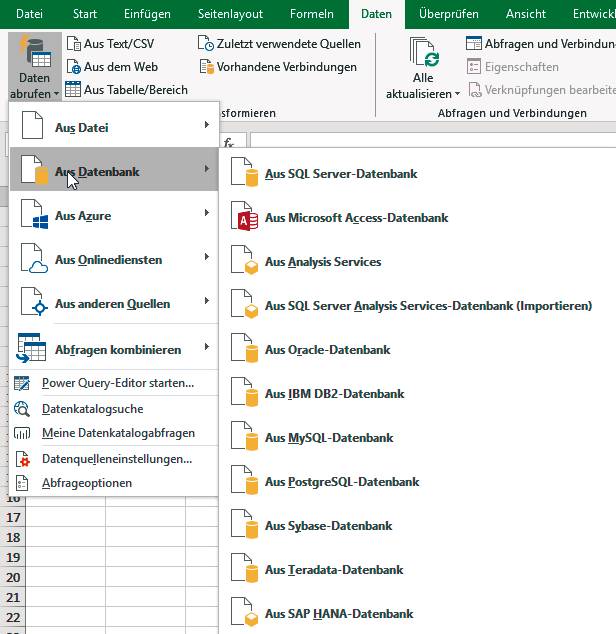Viewport: 616px width, 634px height.
Task: Click Abfragen und Verbindungen button text
Action: [x=550, y=43]
